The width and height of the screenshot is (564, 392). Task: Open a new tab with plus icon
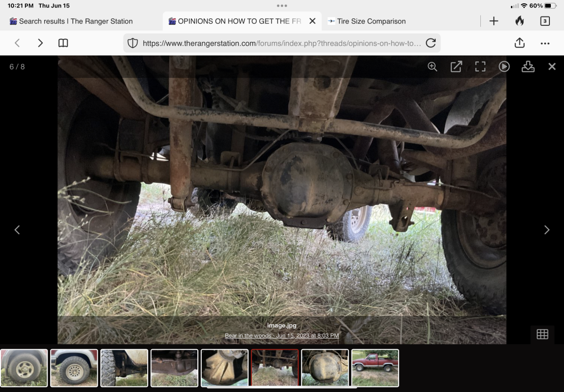[x=493, y=21]
